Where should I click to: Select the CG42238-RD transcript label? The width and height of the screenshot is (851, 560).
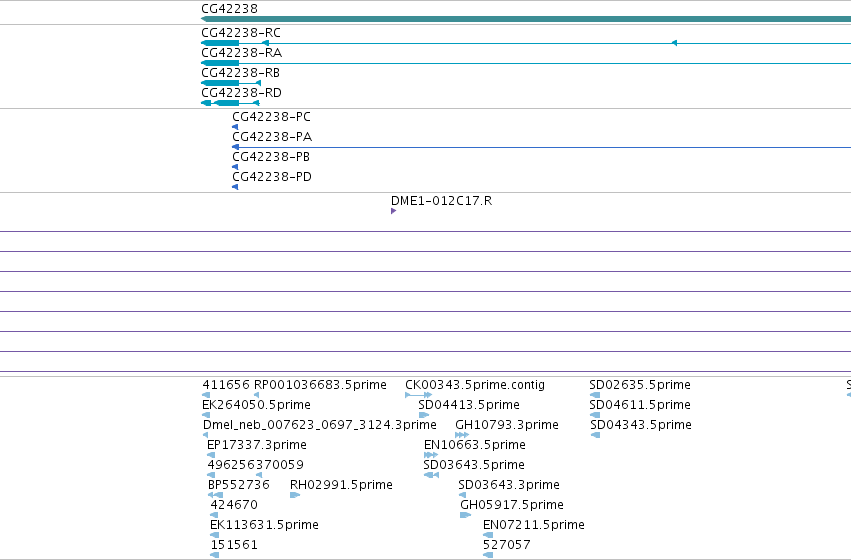241,93
